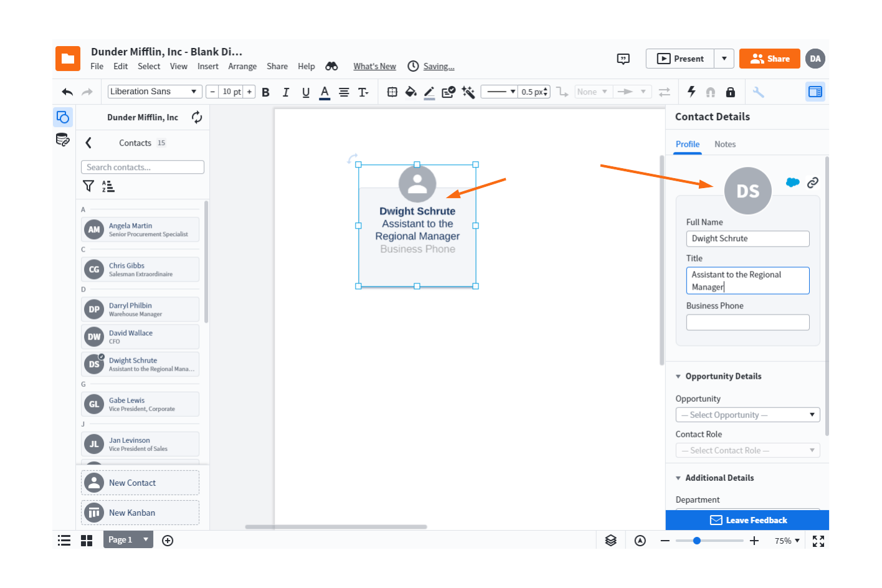Open the fill color bucket tool
The width and height of the screenshot is (882, 588).
[x=410, y=92]
